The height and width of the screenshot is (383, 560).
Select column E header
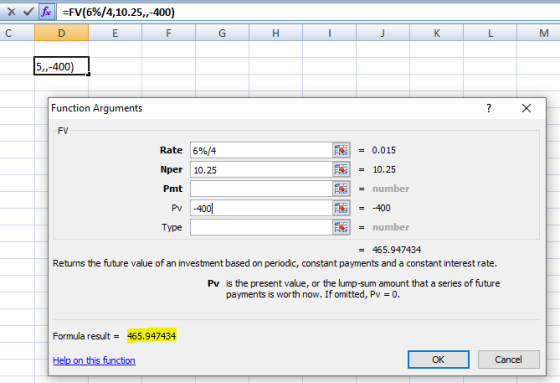pyautogui.click(x=115, y=33)
